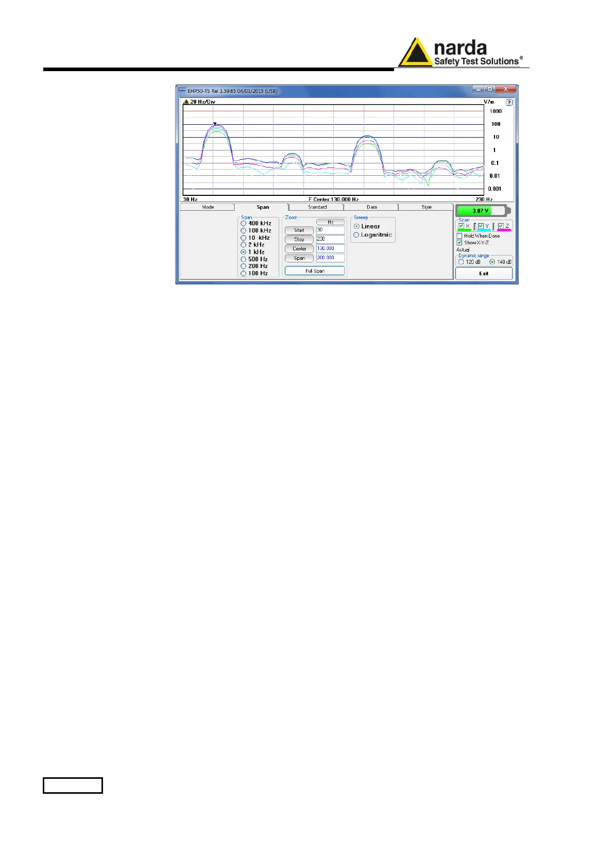The image size is (613, 868).
Task: Click the Center field showing 130.000
Action: [x=330, y=248]
